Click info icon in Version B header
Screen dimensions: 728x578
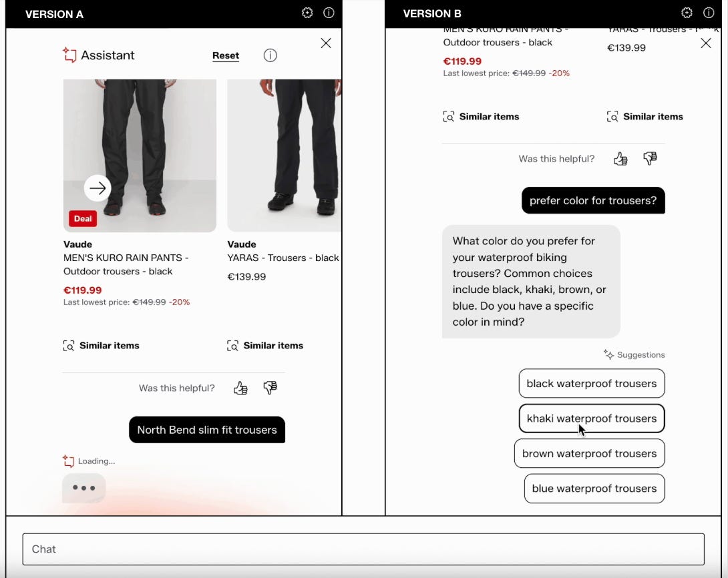coord(709,13)
